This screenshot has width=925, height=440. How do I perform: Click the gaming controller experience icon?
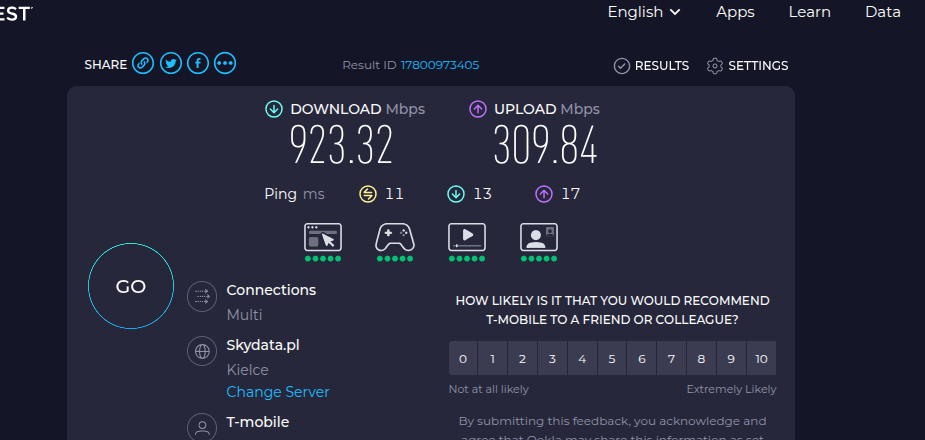click(395, 237)
